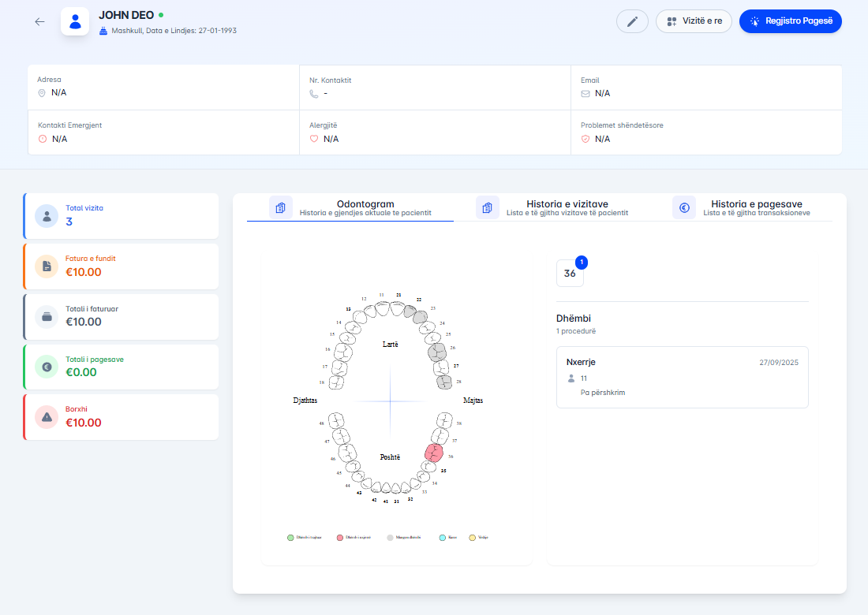
Task: Click the Vizitë e re button
Action: click(x=694, y=21)
